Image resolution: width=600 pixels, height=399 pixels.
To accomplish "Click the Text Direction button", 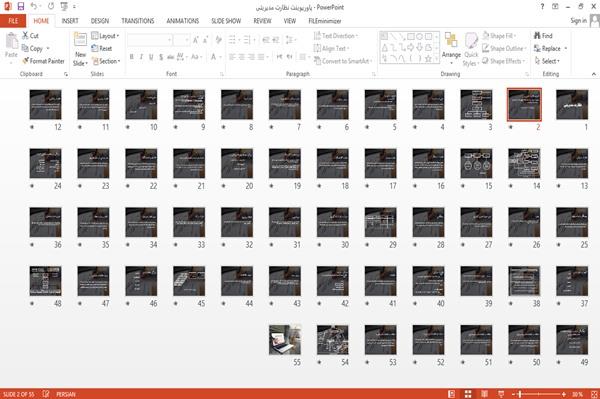I will click(336, 36).
